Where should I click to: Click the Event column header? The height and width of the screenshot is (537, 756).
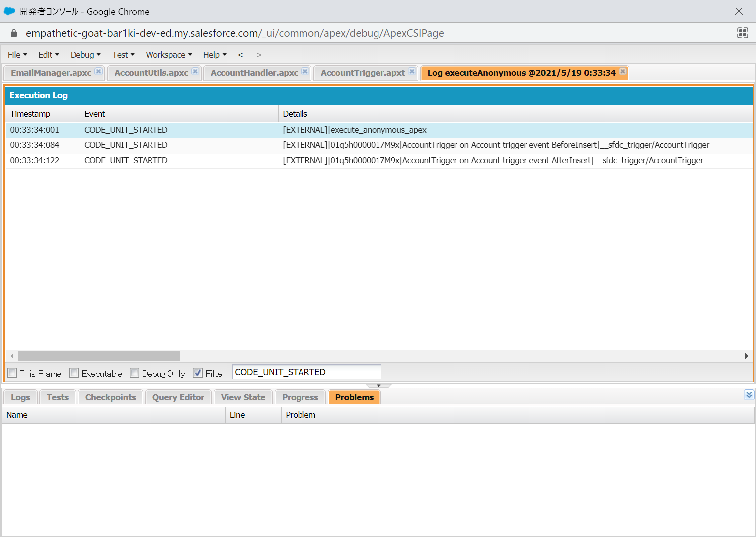(179, 114)
